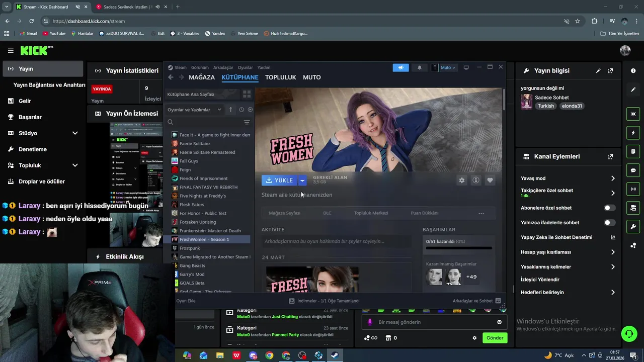Click the Steam game page scrollbar
The height and width of the screenshot is (362, 644).
pyautogui.click(x=504, y=101)
